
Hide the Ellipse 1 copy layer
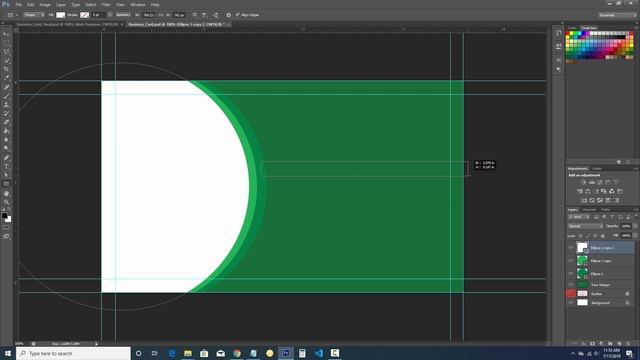point(571,260)
